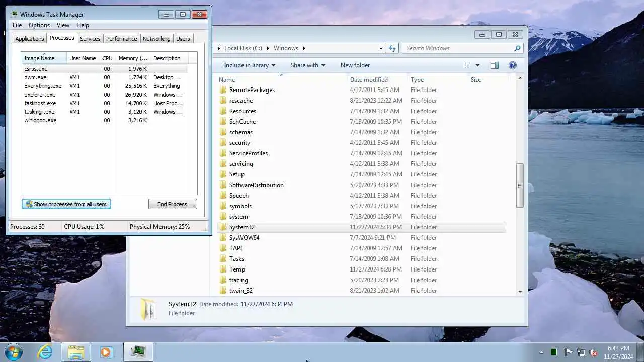This screenshot has width=644, height=362.
Task: Select security folder icon
Action: point(223,143)
